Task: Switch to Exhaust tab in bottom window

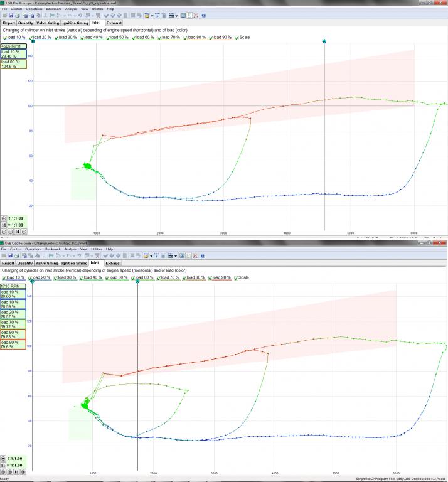Action: coord(113,263)
